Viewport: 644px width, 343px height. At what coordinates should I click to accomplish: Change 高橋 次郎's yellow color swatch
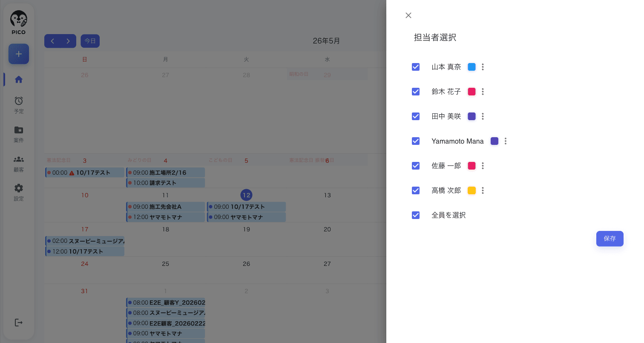(471, 190)
